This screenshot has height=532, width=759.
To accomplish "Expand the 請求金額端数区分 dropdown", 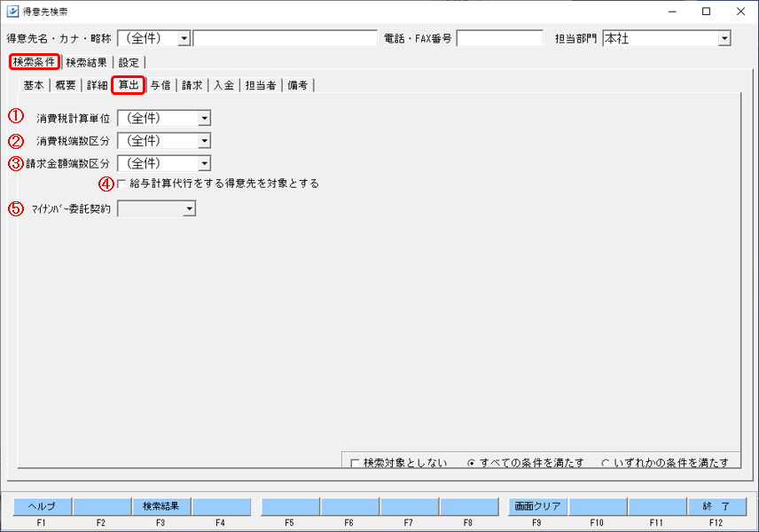I will point(204,164).
